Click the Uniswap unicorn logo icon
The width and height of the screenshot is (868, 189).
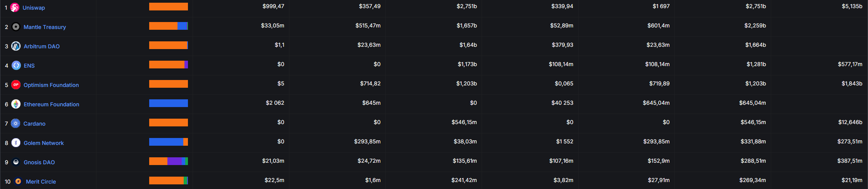[15, 7]
